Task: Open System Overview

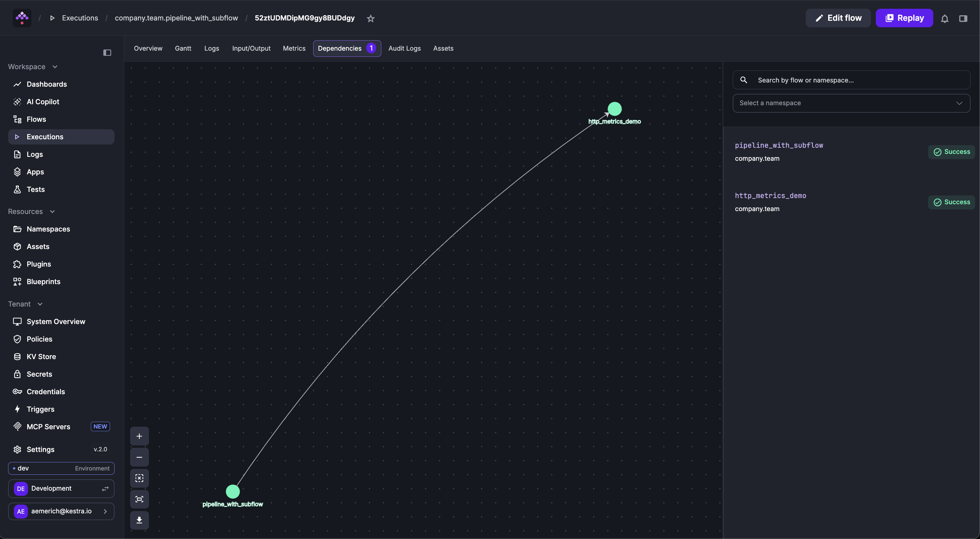Action: click(61, 321)
